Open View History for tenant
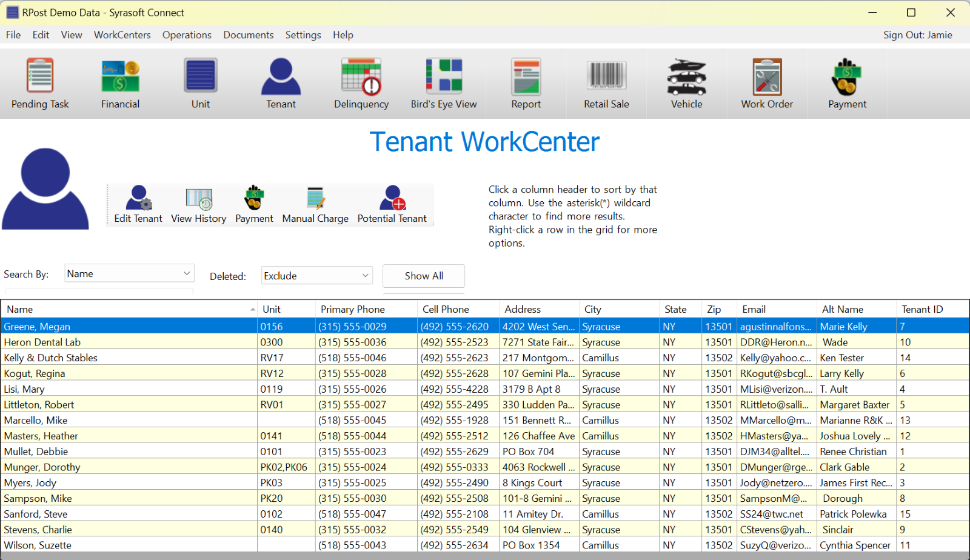This screenshot has width=970, height=560. [198, 205]
